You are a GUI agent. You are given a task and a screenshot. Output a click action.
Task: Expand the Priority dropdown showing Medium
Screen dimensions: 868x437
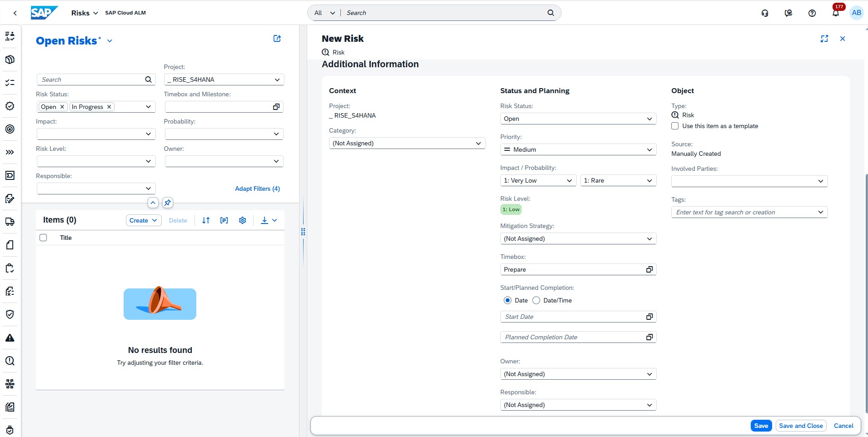578,149
